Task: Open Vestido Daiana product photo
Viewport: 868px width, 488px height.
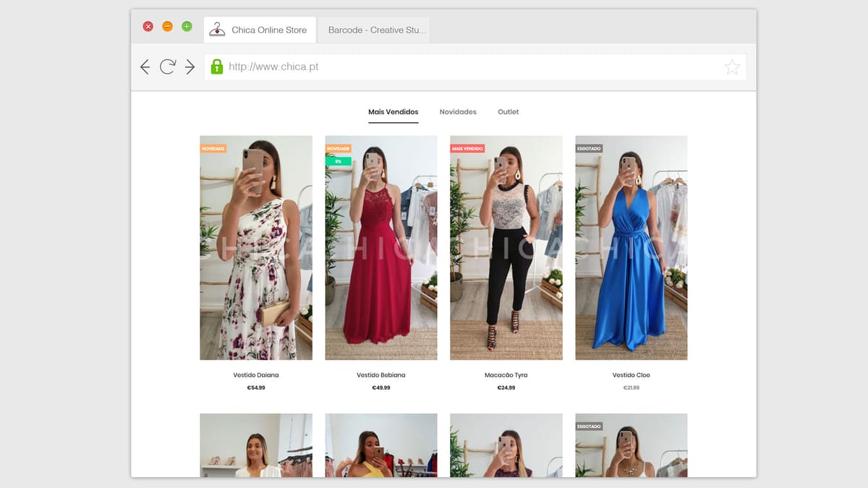Action: pos(256,248)
